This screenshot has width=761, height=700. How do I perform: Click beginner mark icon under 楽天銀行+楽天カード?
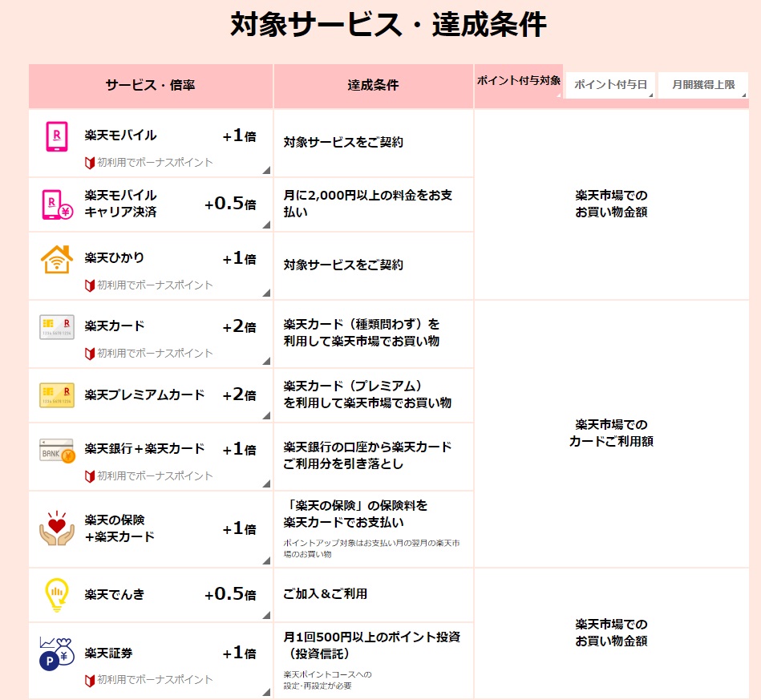pyautogui.click(x=90, y=476)
